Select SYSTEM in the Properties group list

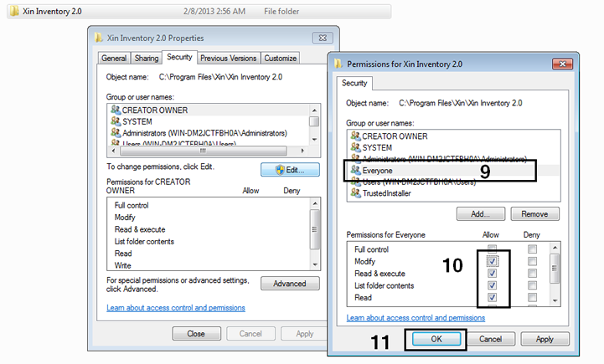tap(208, 121)
